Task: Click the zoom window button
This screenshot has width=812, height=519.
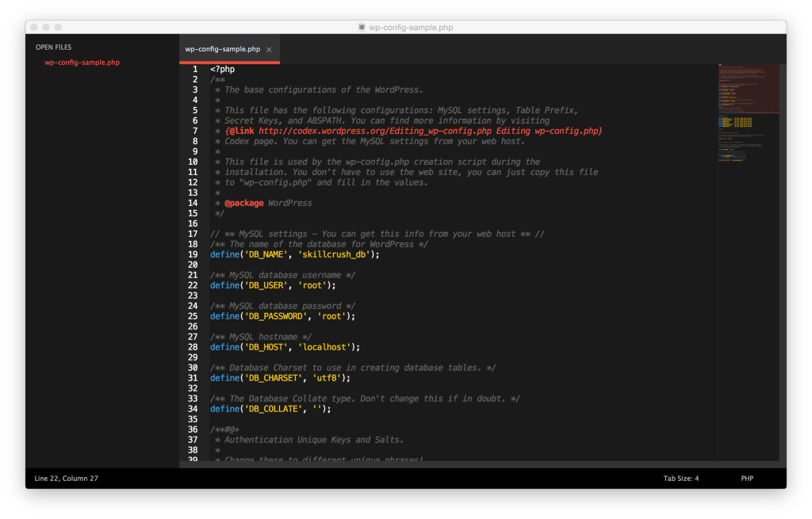Action: (58, 28)
